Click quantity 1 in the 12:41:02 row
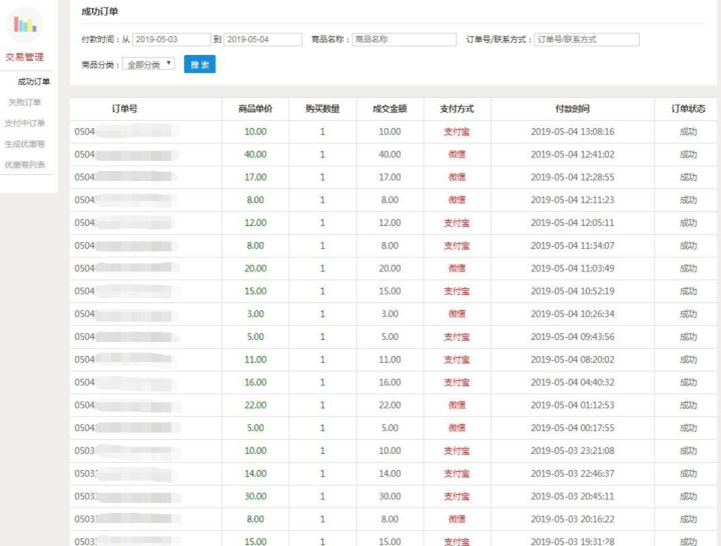Viewport: 721px width, 546px height. pyautogui.click(x=322, y=155)
